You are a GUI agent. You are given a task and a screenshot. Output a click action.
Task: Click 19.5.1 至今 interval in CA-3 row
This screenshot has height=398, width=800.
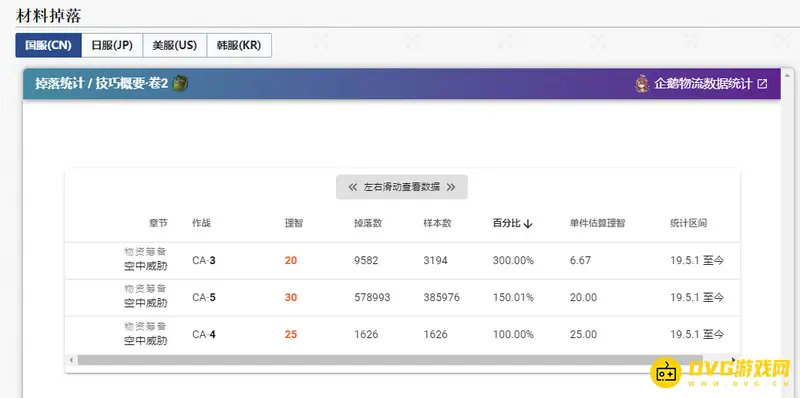click(x=697, y=261)
